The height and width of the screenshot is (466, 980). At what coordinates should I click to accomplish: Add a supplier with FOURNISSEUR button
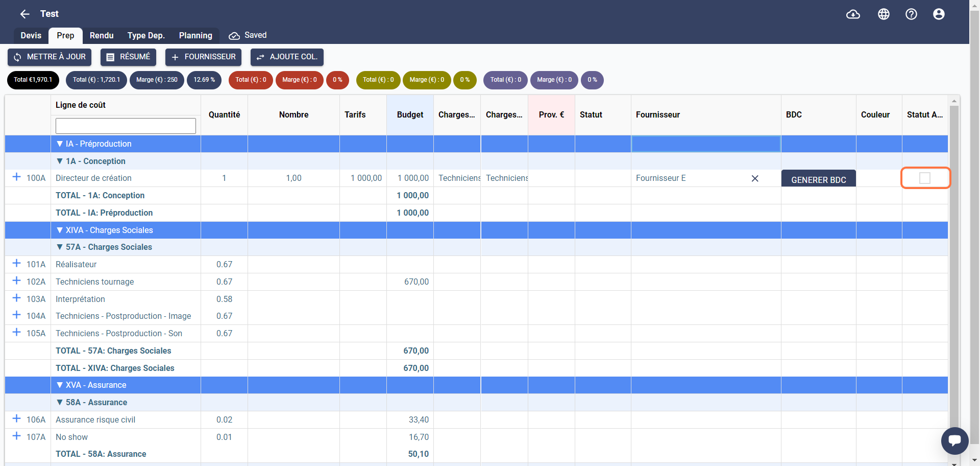point(203,57)
